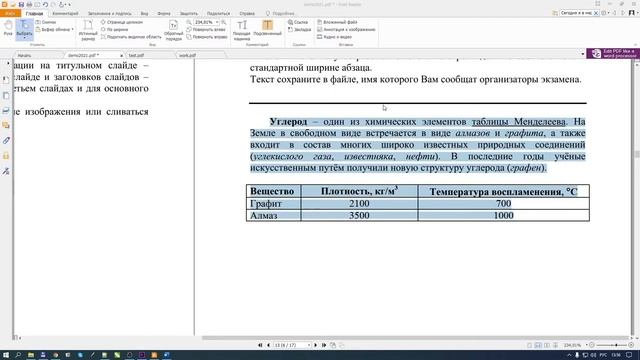Switch to the Главная ribbon tab

click(x=34, y=13)
